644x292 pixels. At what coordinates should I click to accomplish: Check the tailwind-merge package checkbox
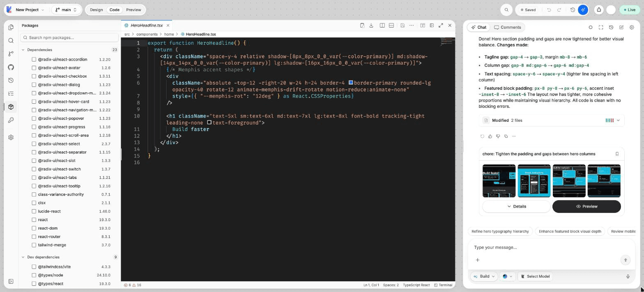tap(34, 245)
